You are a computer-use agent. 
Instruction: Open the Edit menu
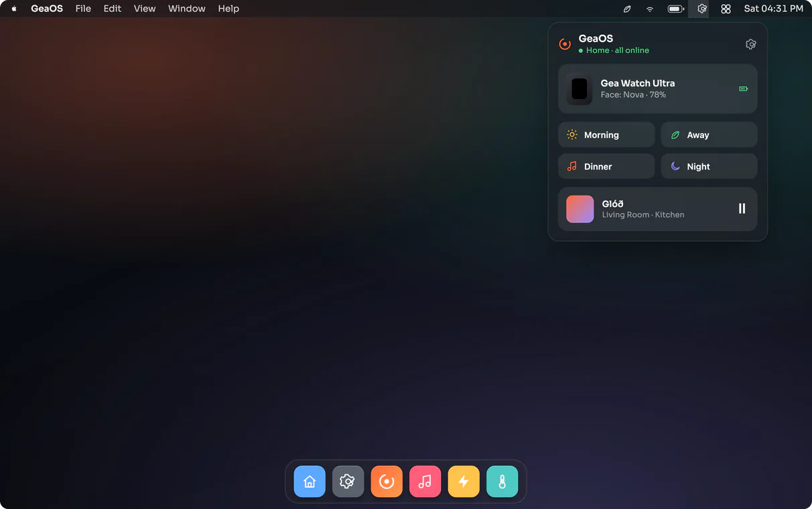[113, 9]
